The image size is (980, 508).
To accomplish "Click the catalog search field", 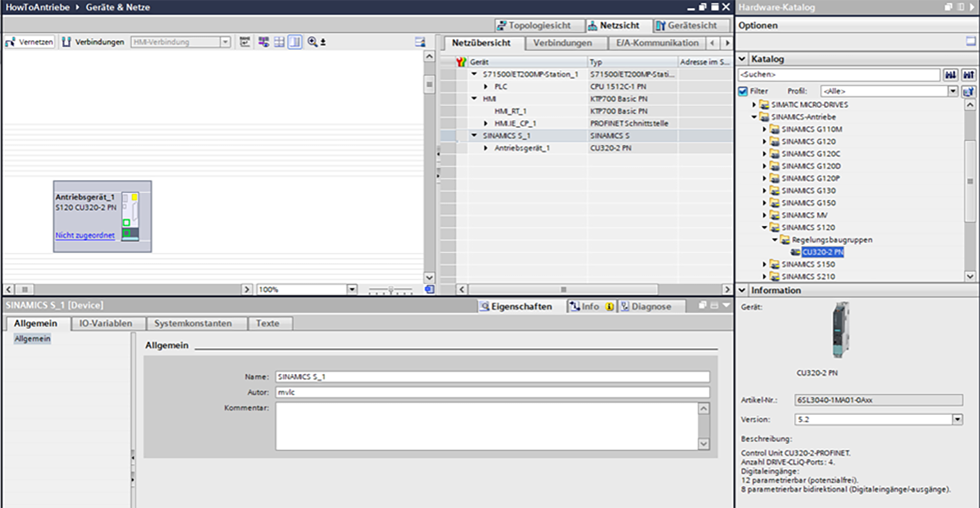I will point(839,75).
